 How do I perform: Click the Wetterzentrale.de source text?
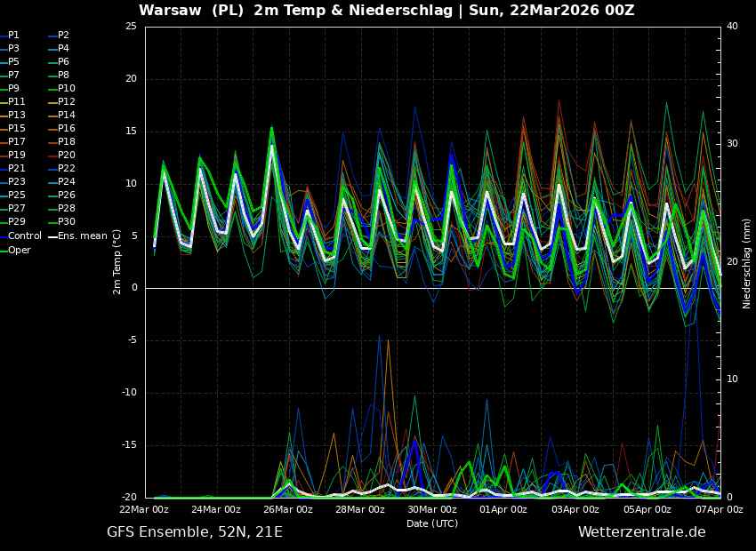coord(642,532)
